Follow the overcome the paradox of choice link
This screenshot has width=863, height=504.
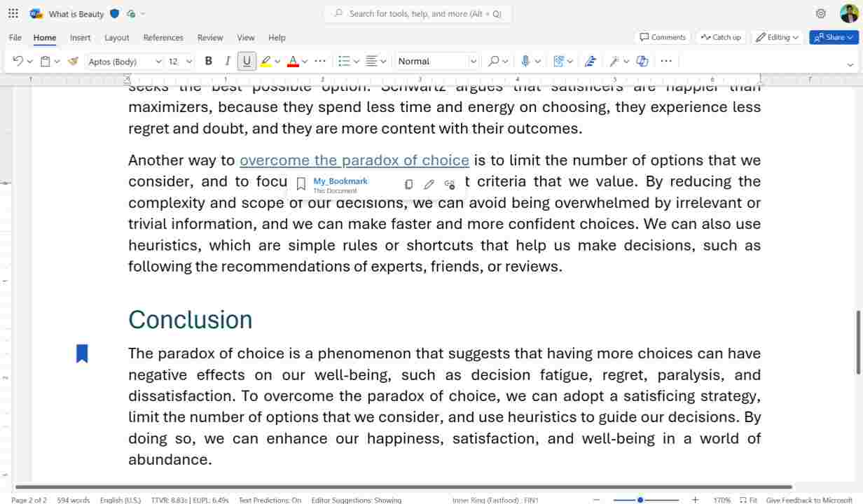(x=354, y=160)
